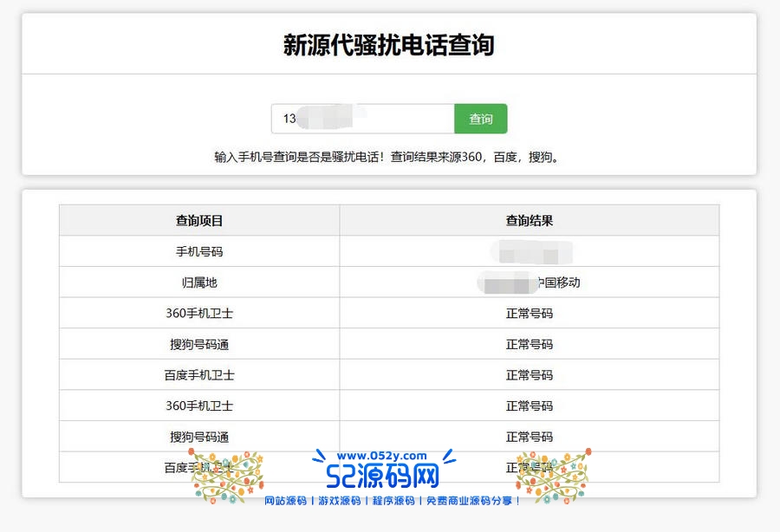Click the green 查询 button
Screen dimensions: 780x532
[480, 119]
